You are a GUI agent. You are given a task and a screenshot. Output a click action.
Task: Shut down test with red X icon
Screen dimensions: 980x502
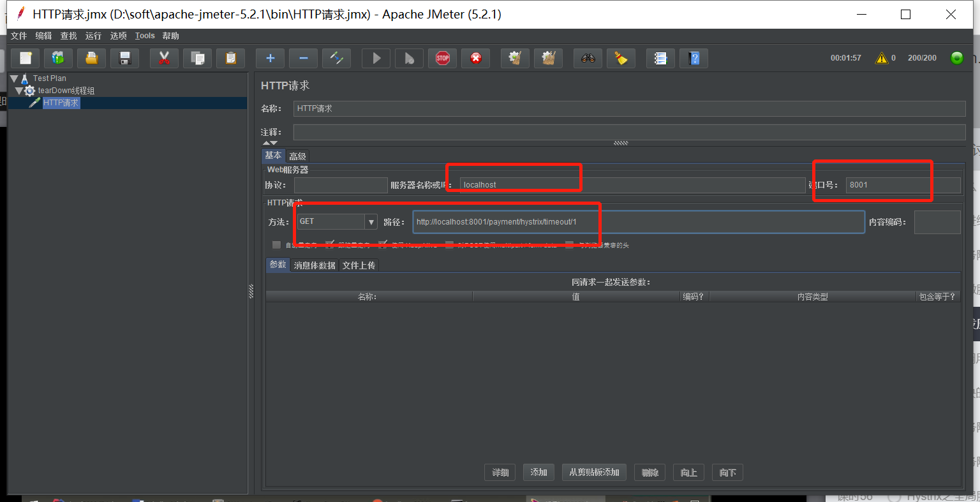tap(476, 58)
